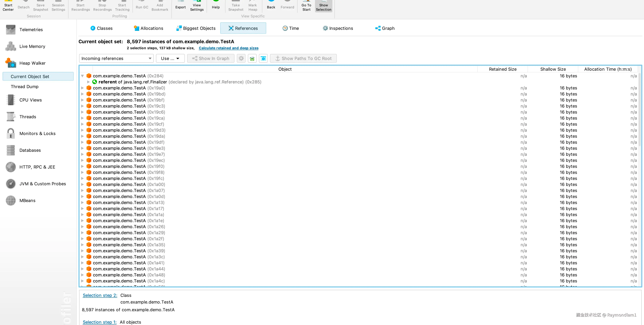Screen dimensions: 644x325
Task: Switch to the Biggest Objects tab
Action: point(196,28)
